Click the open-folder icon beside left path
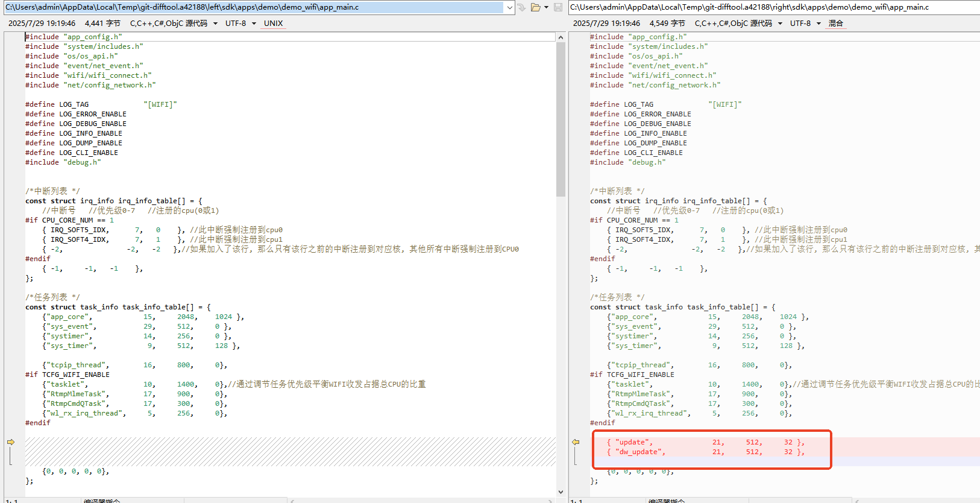980x503 pixels. pyautogui.click(x=535, y=7)
